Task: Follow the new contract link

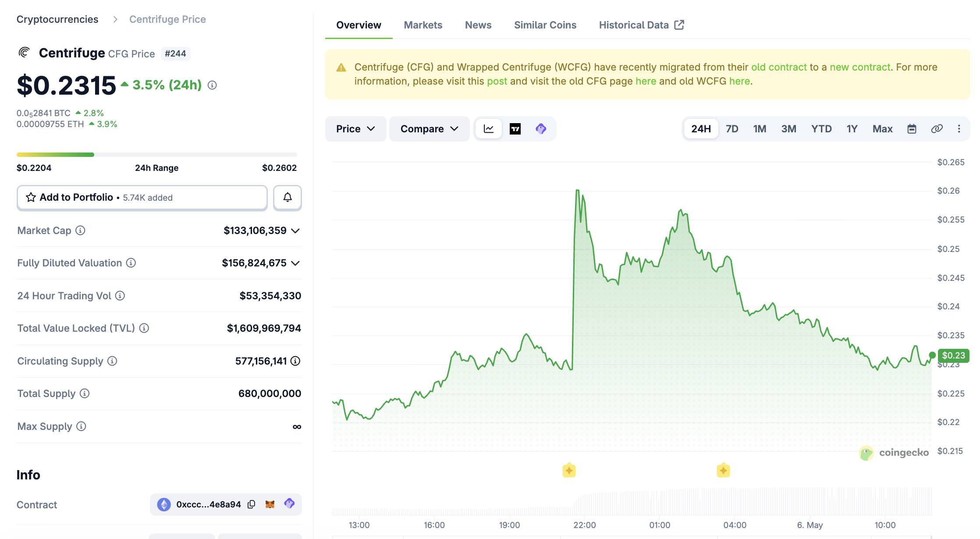Action: pyautogui.click(x=860, y=67)
